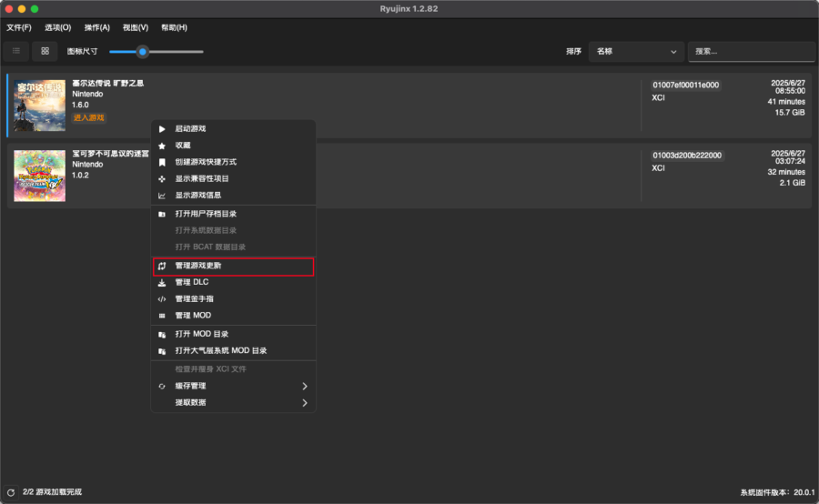Select 打开大气层系统 MOD 目录 entry

(x=234, y=351)
